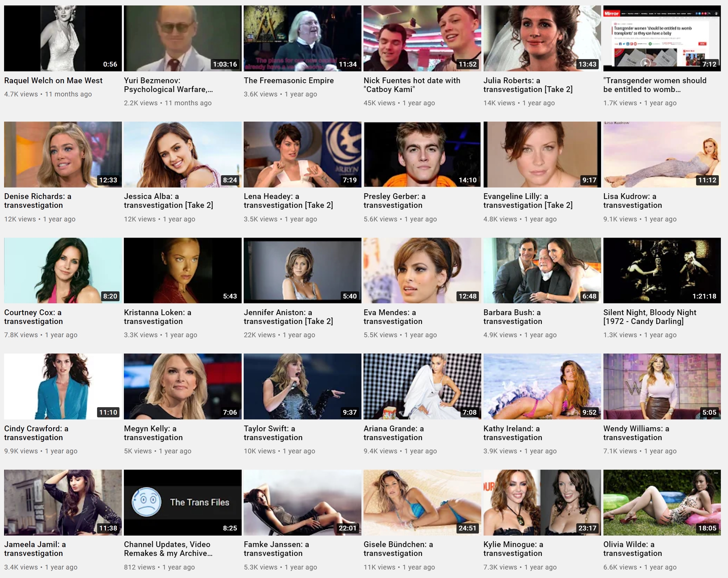Click the Yuri Bezmenov video title
Screen dimensions: 728x578
[168, 85]
